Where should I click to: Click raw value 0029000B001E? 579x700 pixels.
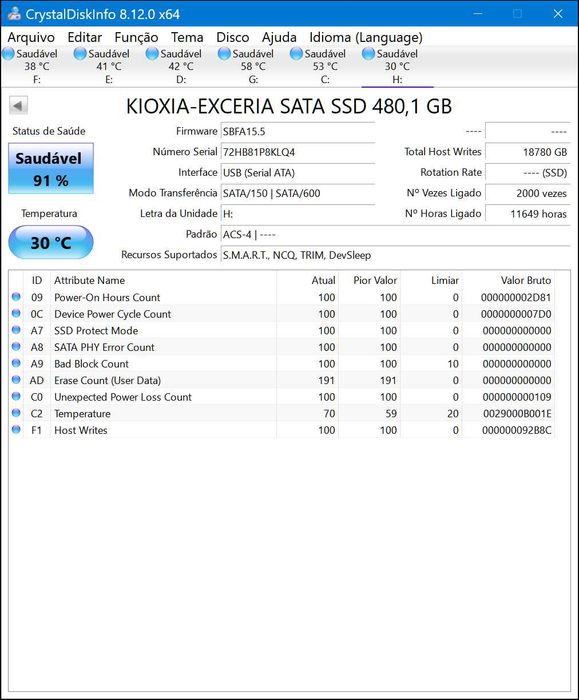pos(517,413)
